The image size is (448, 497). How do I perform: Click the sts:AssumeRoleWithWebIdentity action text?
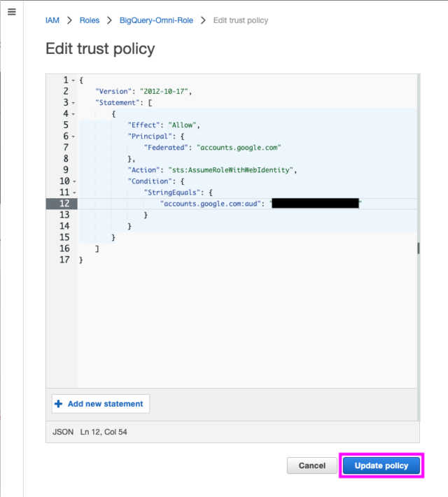(x=230, y=170)
